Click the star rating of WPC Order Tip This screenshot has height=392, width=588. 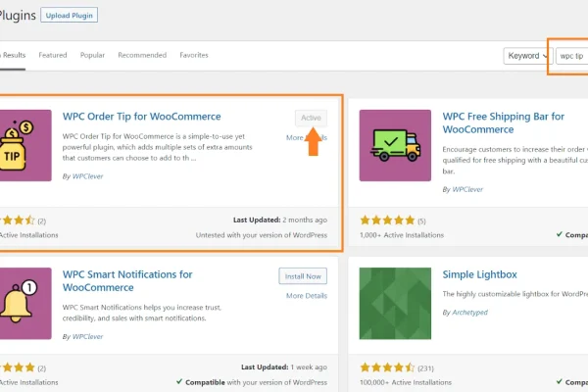(18, 220)
